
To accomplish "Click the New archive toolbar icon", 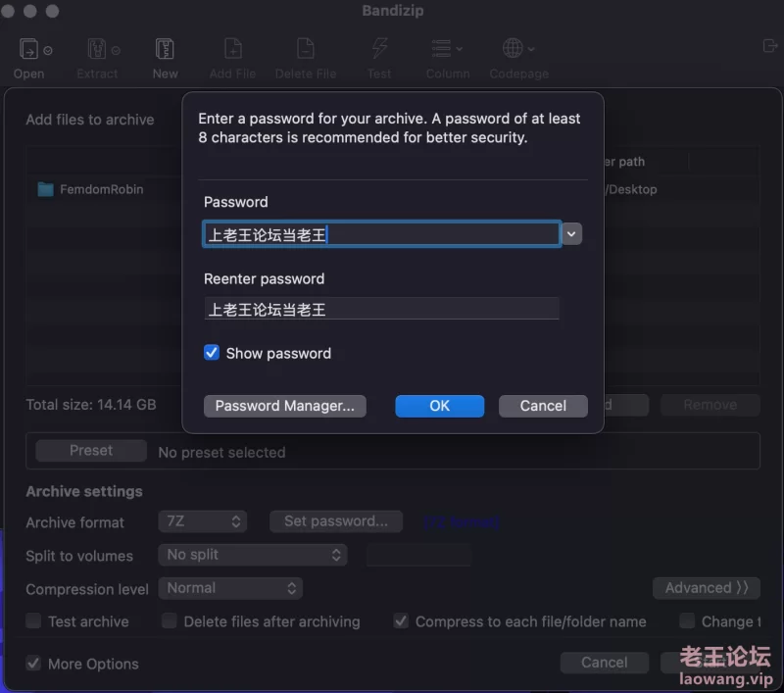I will tap(165, 49).
